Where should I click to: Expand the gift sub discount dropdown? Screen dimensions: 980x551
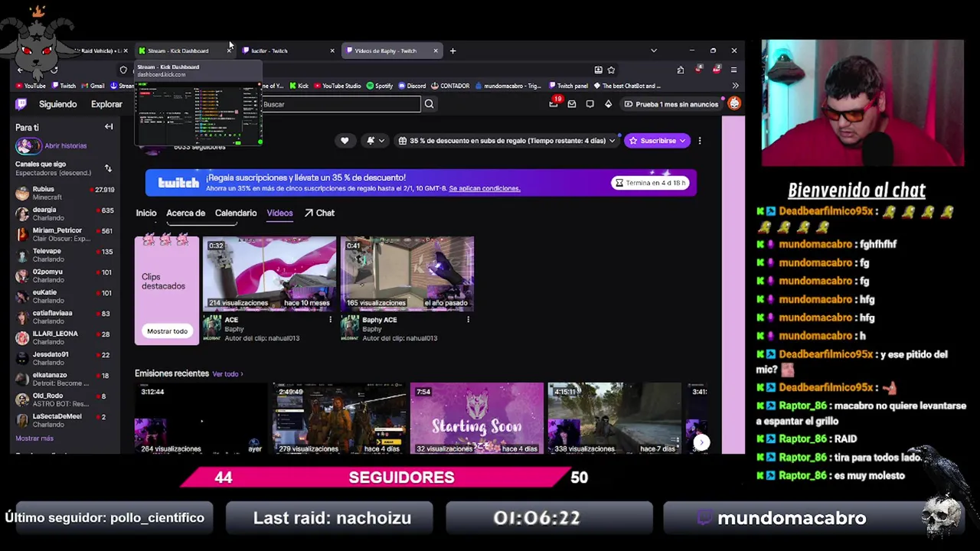pos(507,141)
